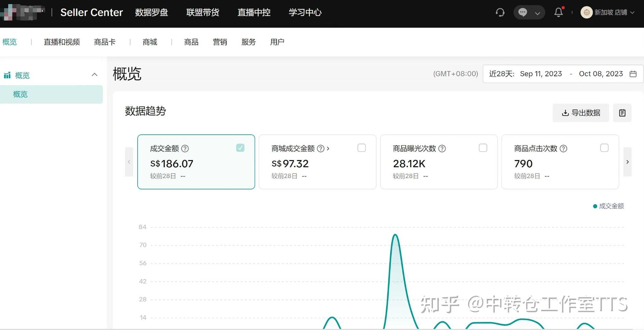This screenshot has width=644, height=330.
Task: Check the 商城成交金额 metric checkbox
Action: (362, 148)
